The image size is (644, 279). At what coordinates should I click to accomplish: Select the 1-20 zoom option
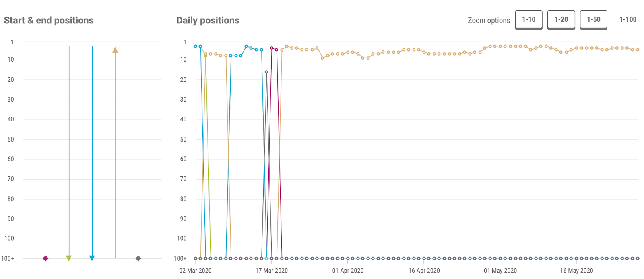(561, 20)
